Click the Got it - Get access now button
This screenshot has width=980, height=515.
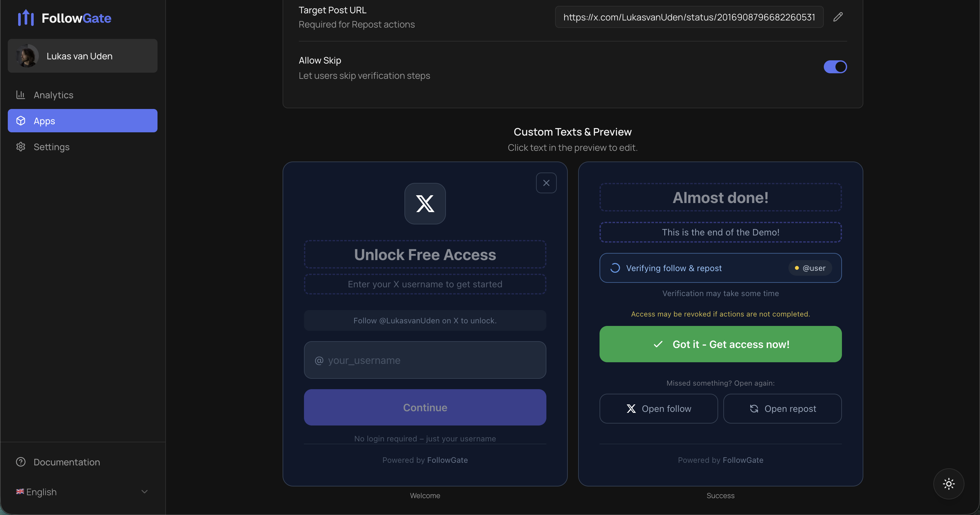click(720, 344)
